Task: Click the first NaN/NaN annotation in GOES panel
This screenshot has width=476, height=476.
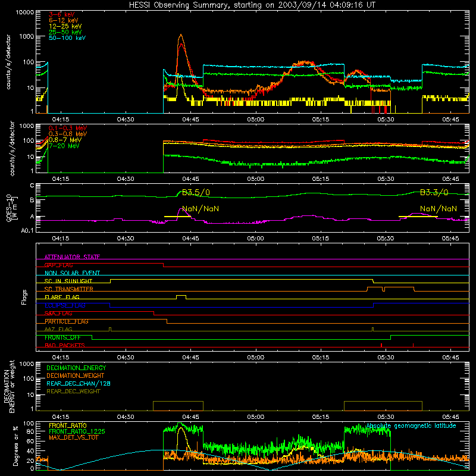Action: click(201, 209)
